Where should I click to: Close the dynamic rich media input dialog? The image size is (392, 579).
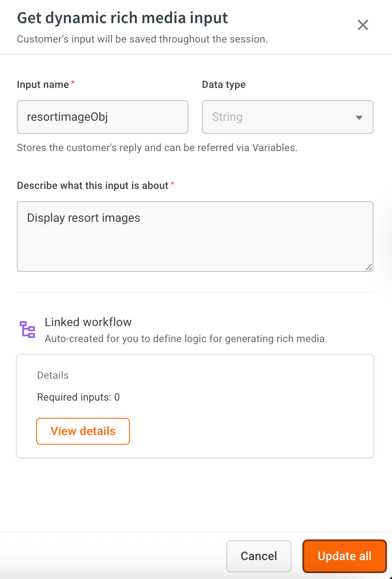363,25
